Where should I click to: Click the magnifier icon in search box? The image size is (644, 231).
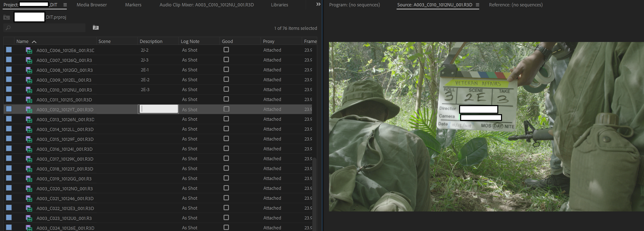[8, 28]
